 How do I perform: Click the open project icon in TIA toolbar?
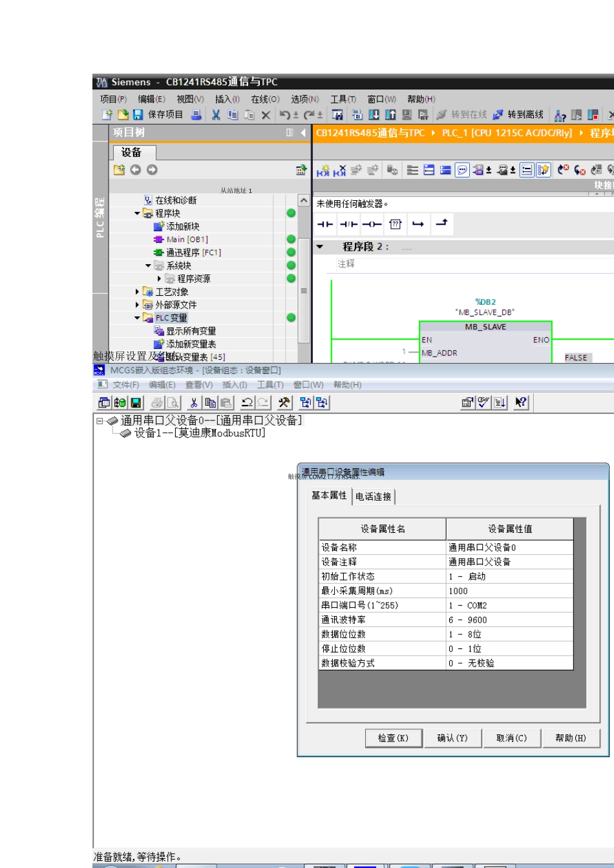pos(123,115)
